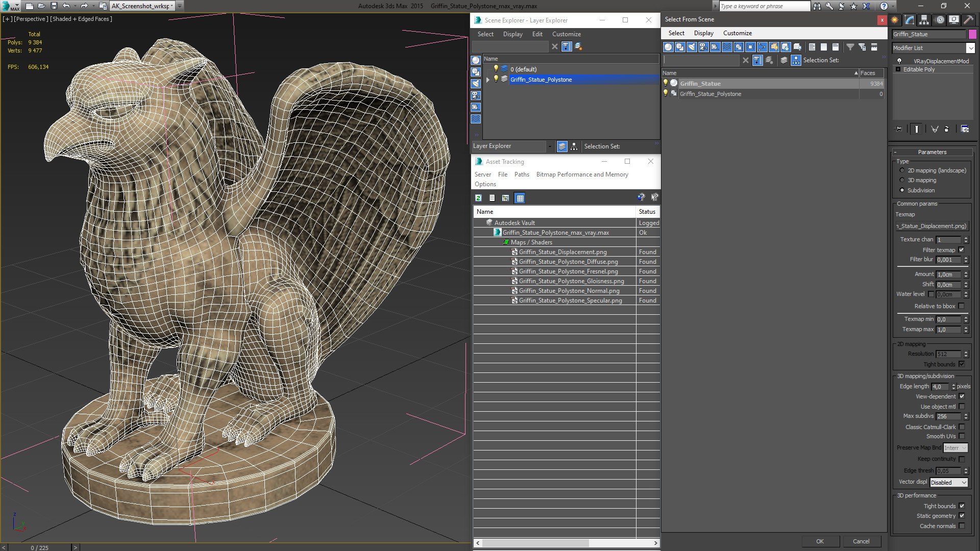Click Refresh icon in Asset Tracking toolbar
Screen dimensions: 980x551
point(478,198)
